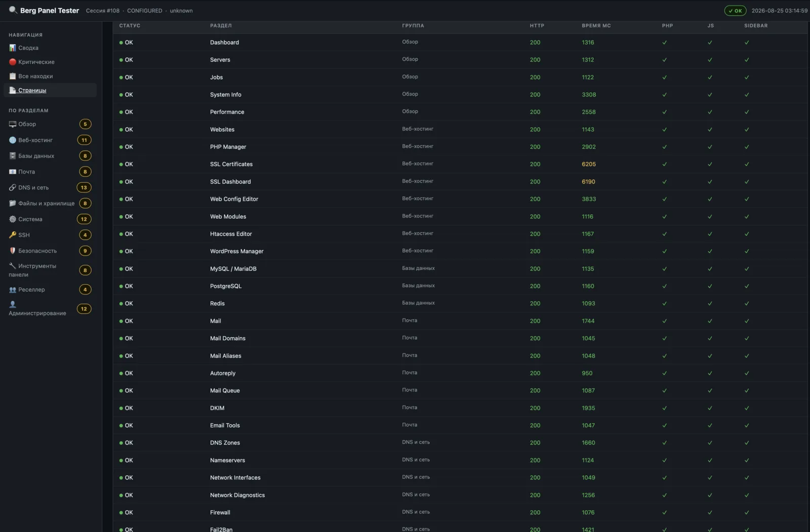Sort by the РАЗДЕЛ column header
810x532 pixels.
click(x=221, y=26)
